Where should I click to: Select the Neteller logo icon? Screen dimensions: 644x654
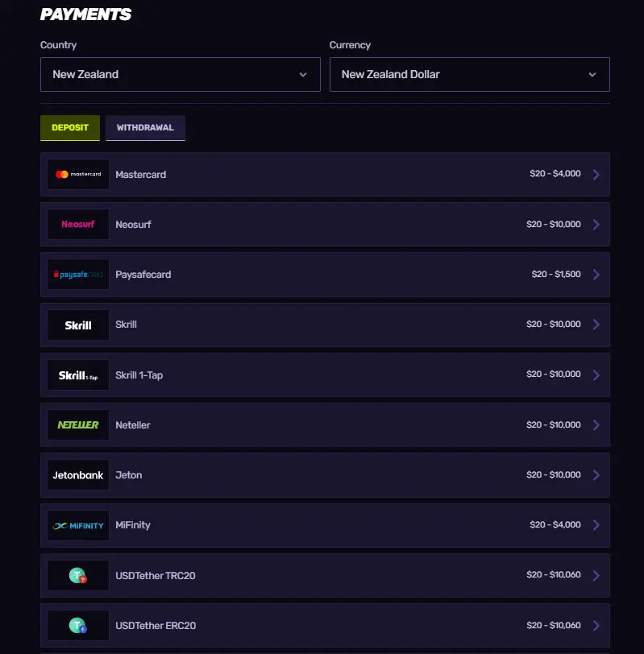77,424
